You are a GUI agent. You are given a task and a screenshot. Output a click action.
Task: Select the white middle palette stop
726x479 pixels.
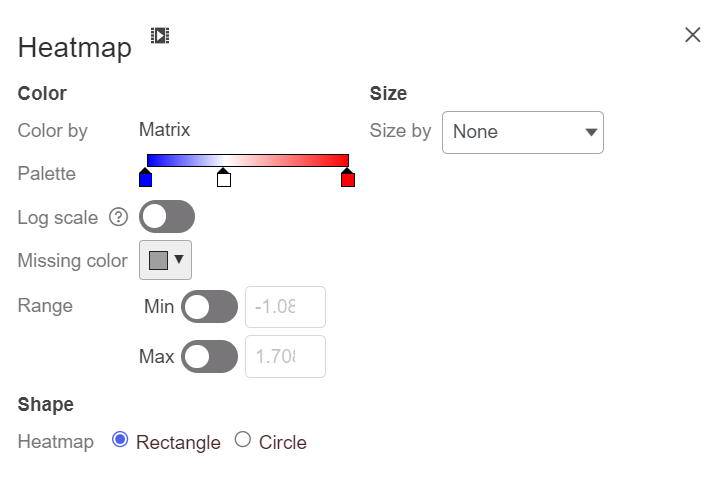coord(224,178)
